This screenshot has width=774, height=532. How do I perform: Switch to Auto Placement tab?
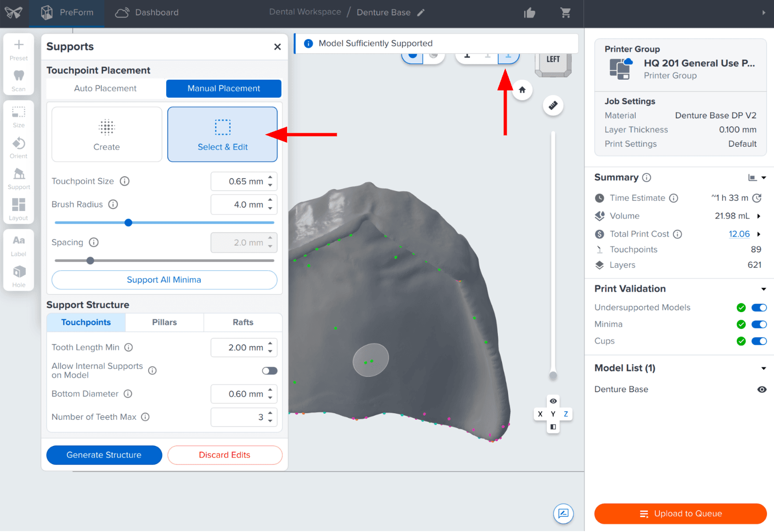pyautogui.click(x=106, y=89)
